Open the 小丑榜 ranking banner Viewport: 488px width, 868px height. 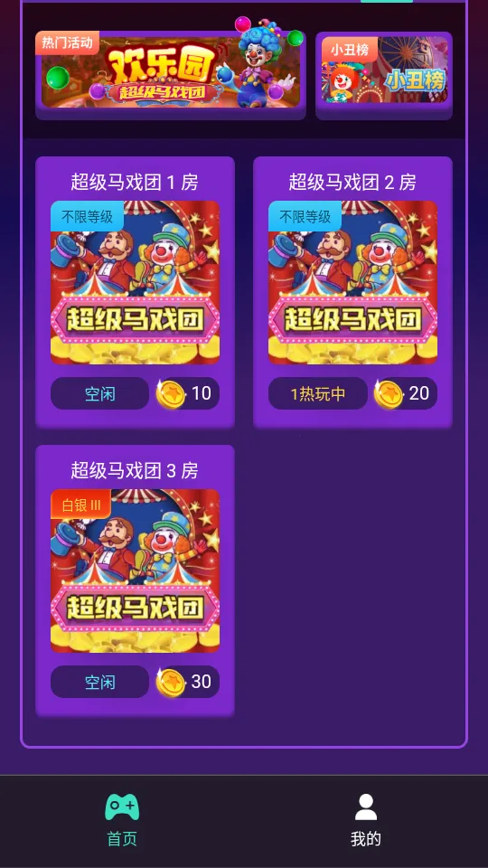384,70
